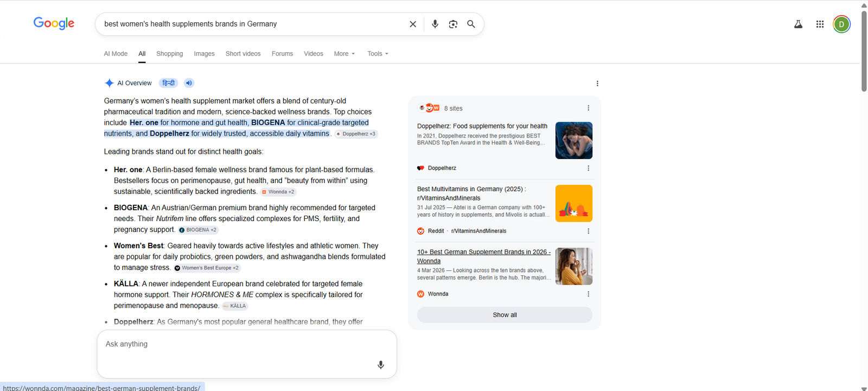Open options menu for Reddit source
Viewport: 868px width, 391px height.
tap(588, 231)
